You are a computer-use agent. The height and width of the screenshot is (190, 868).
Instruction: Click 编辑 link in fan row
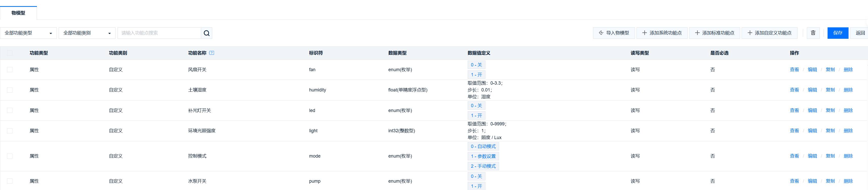coord(812,70)
